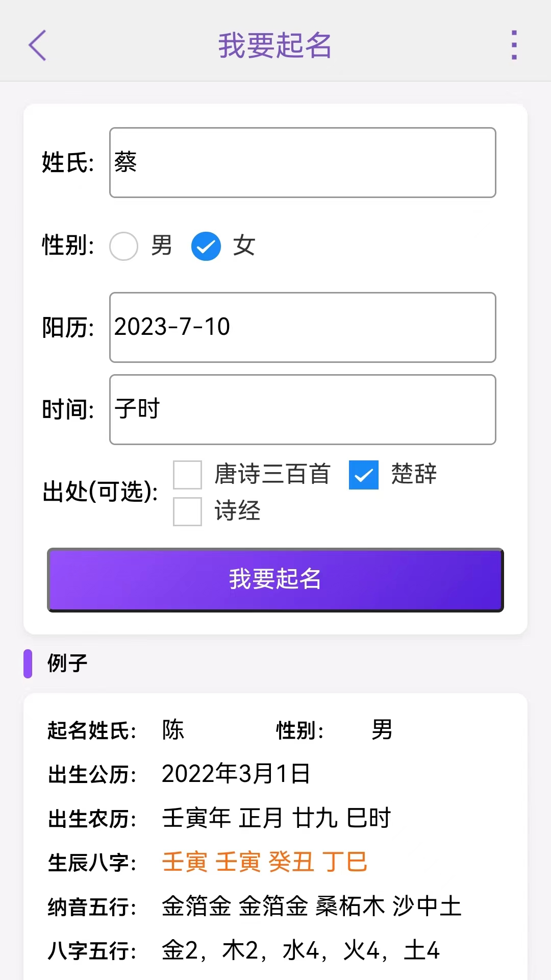551x980 pixels.
Task: Tap the 我要起名 page title
Action: click(275, 45)
